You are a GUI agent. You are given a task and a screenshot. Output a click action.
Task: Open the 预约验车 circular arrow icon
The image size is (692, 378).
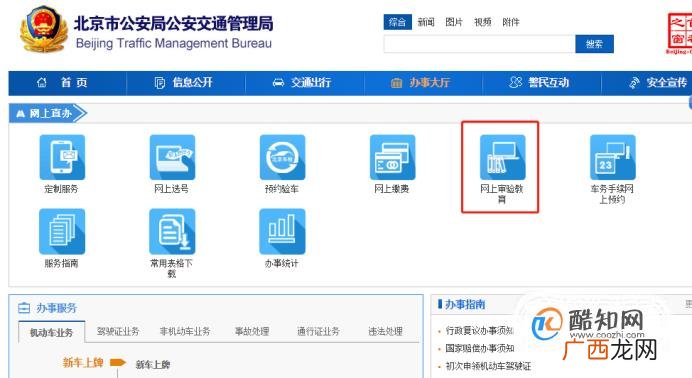(x=282, y=157)
